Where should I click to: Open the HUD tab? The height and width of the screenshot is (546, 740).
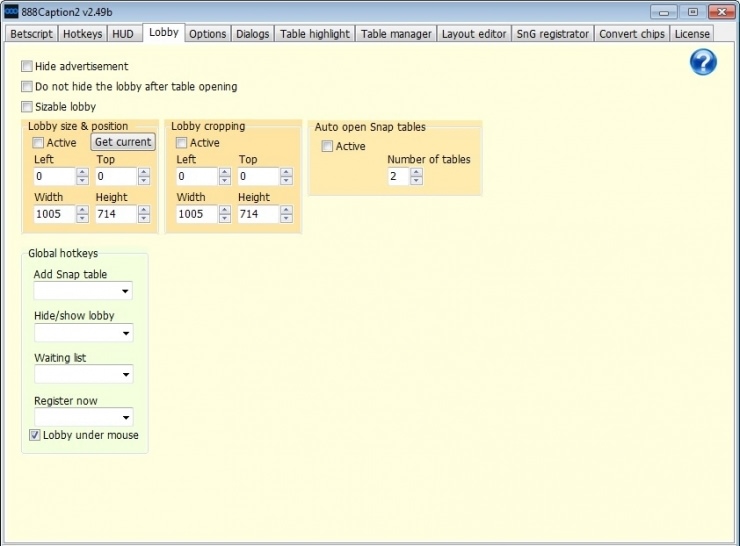(123, 34)
